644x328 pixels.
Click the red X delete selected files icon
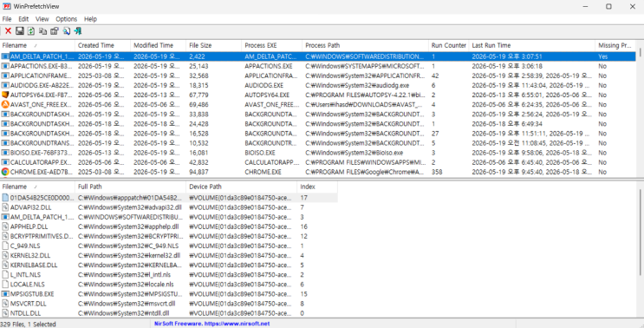pos(8,31)
